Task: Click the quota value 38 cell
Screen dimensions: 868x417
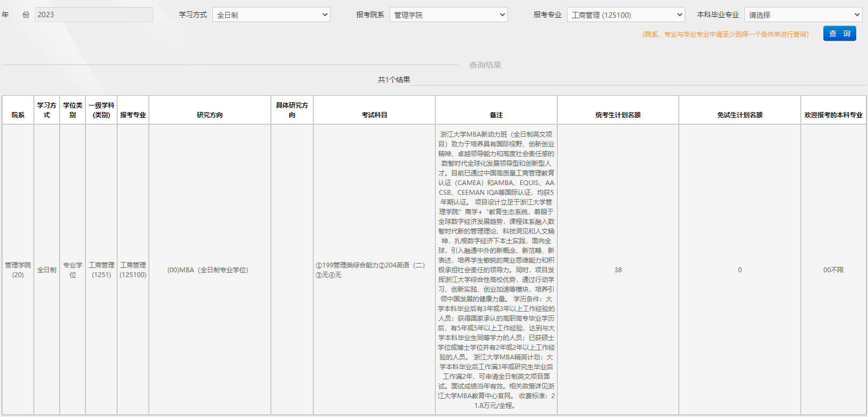Action: (618, 270)
